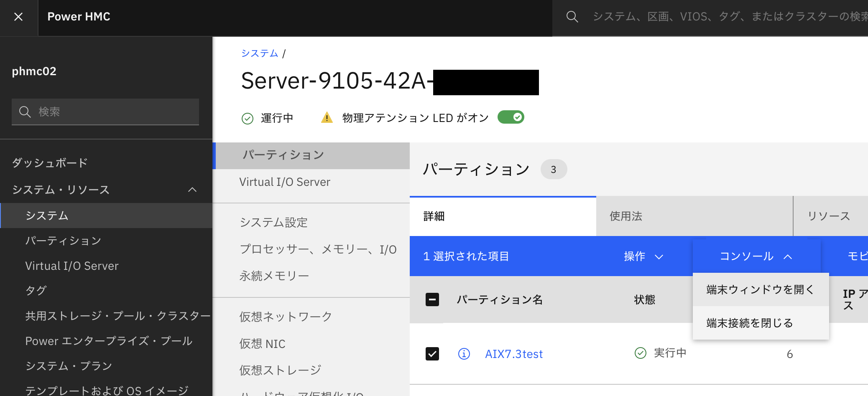This screenshot has height=396, width=868.
Task: Uncheck the AIX7.3test row checkbox
Action: point(432,353)
